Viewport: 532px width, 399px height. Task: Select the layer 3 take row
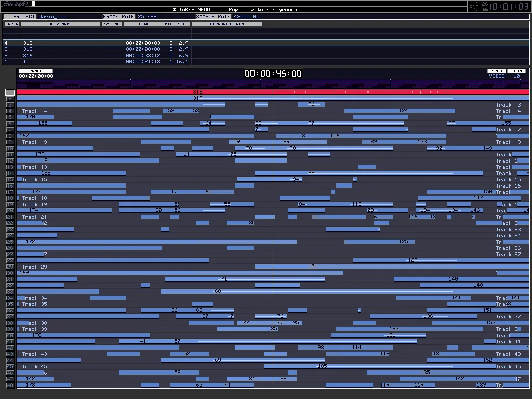266,49
